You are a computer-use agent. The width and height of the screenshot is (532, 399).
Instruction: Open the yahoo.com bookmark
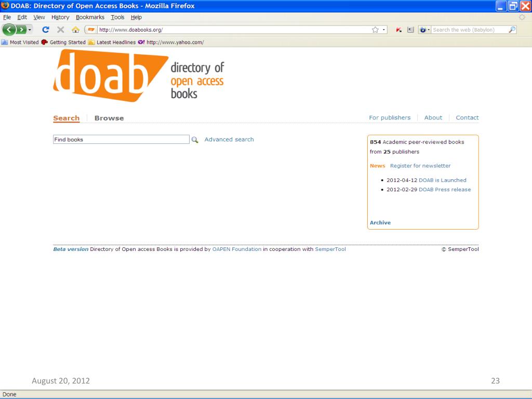(x=171, y=43)
